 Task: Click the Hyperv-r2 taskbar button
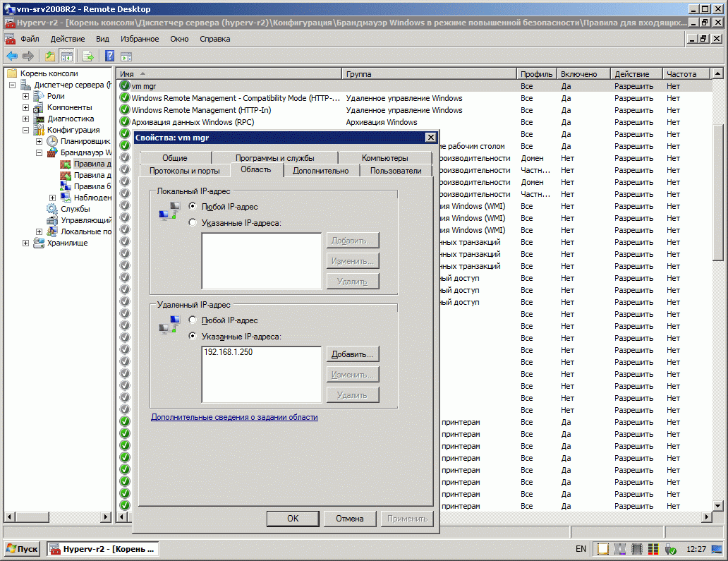click(x=102, y=549)
